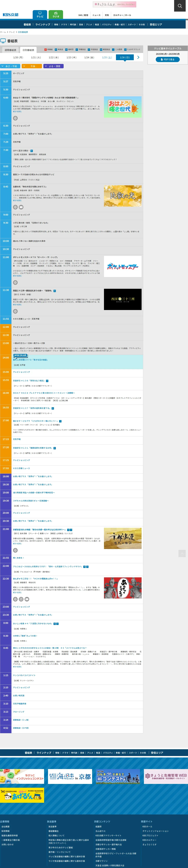188x868 pixels.
Task: Open the BOAT RACE プレミアムG1 program link
Action: [x=44, y=393]
